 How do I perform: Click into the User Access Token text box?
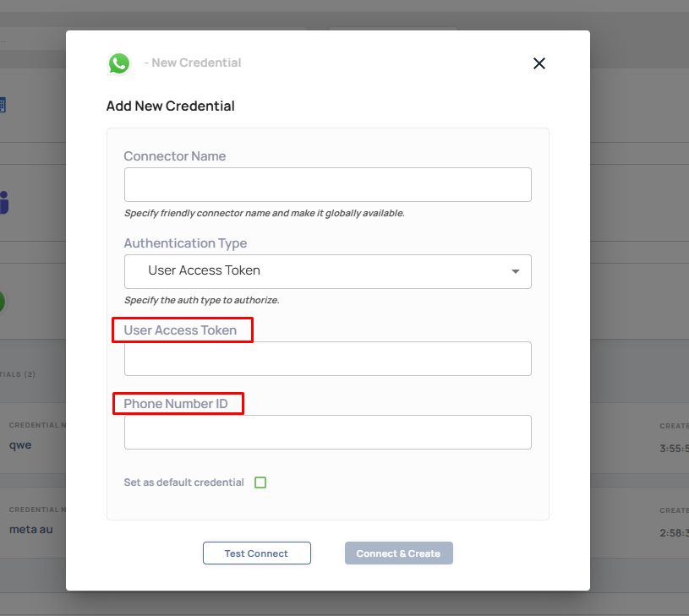[x=327, y=358]
